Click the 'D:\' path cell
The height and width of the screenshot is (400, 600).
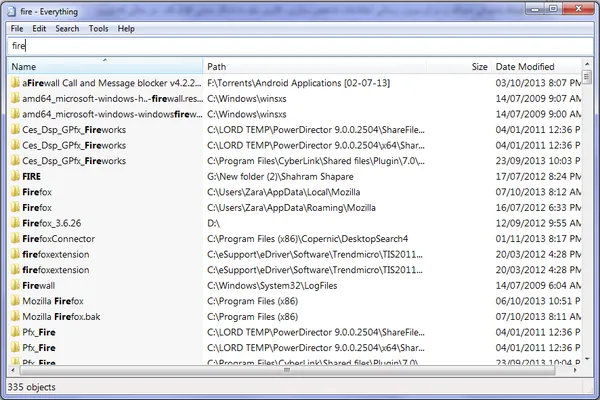(214, 223)
